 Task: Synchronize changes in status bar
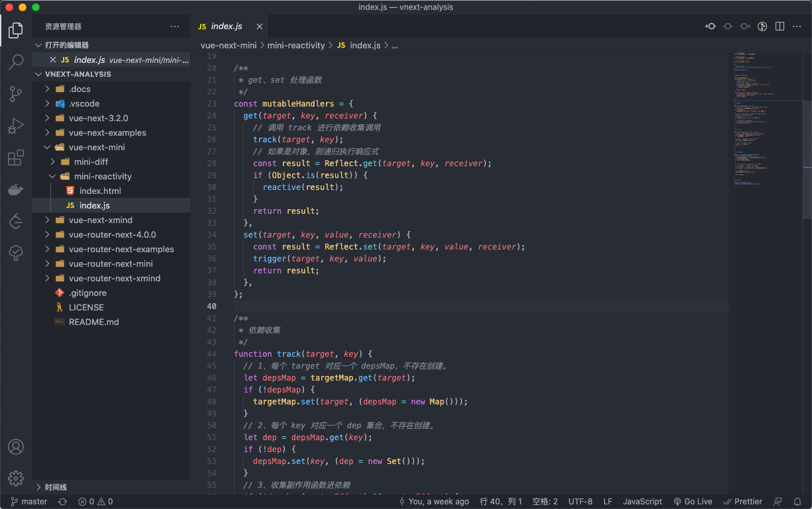click(62, 502)
